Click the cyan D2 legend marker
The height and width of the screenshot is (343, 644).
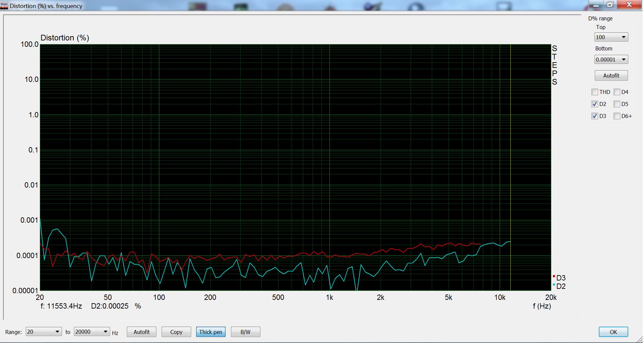click(x=554, y=285)
